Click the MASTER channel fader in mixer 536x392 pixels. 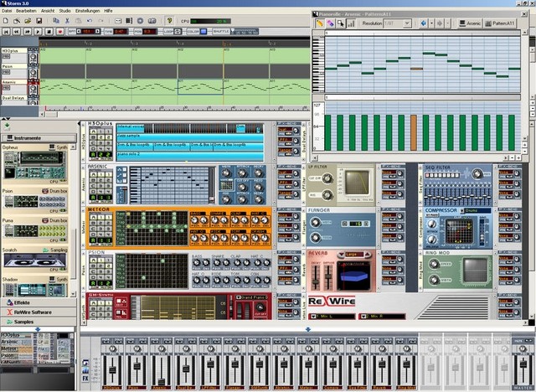(x=523, y=365)
